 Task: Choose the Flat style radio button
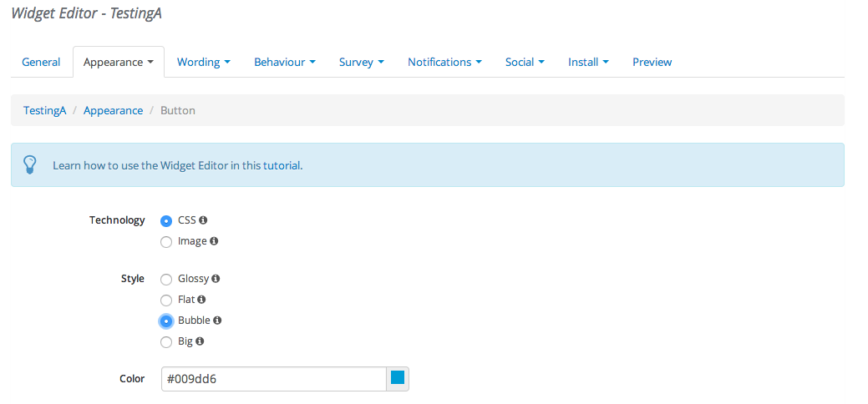coord(166,300)
